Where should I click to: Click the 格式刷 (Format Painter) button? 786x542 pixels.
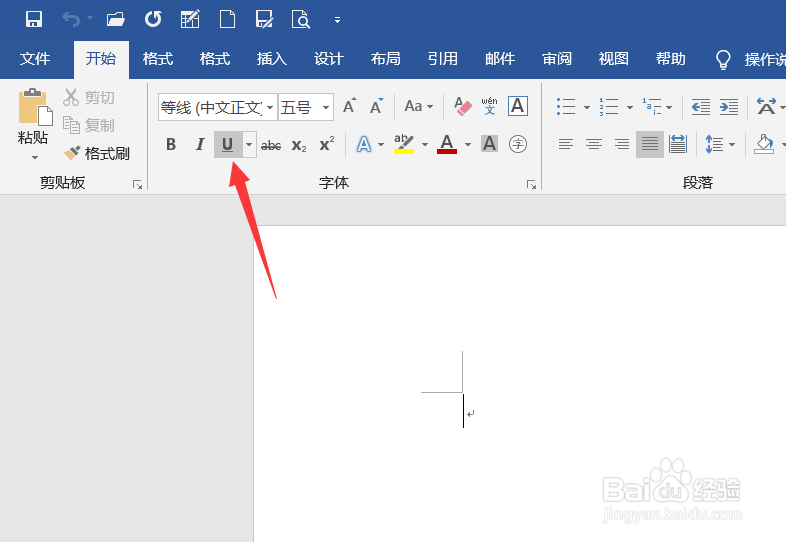(x=97, y=153)
